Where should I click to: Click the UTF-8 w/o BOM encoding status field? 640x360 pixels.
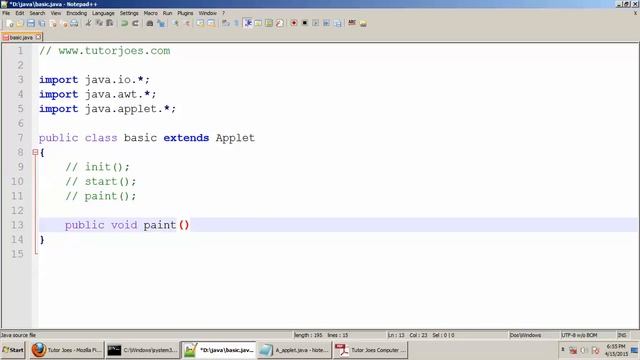click(x=579, y=335)
